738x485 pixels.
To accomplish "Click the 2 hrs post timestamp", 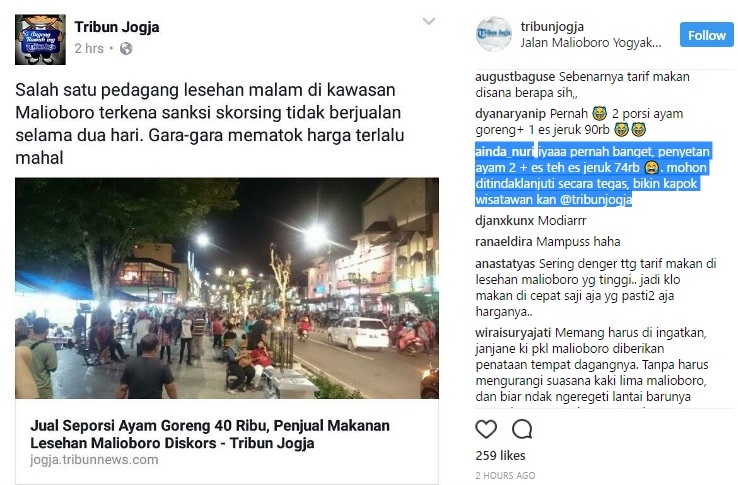I will [x=89, y=48].
